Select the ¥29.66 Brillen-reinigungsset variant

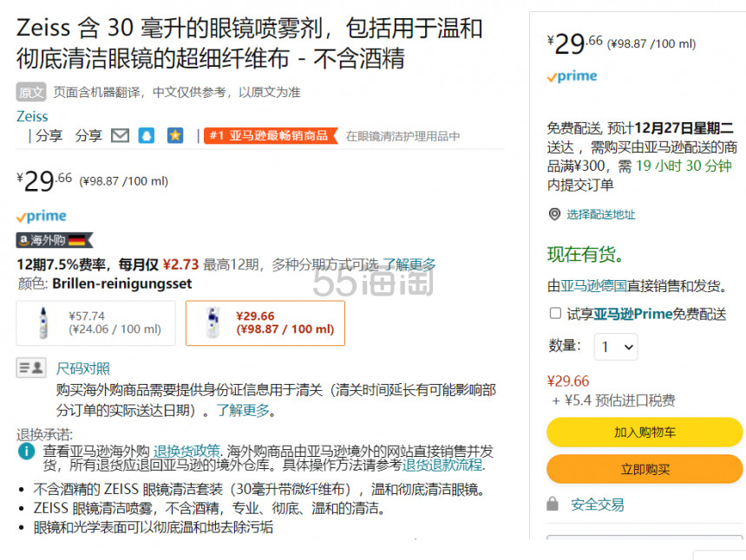pyautogui.click(x=265, y=322)
